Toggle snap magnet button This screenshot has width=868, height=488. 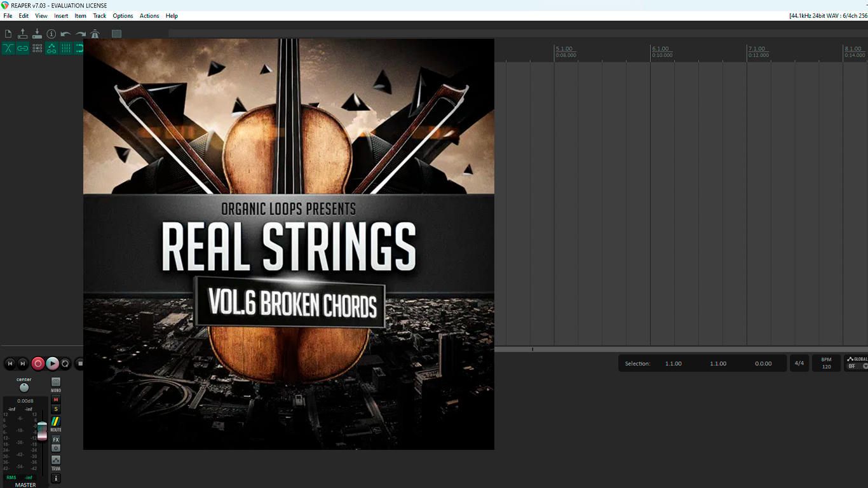click(79, 48)
